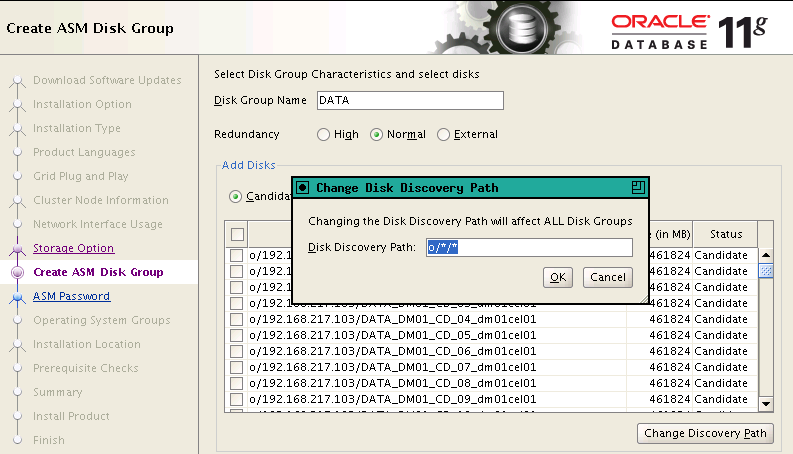
Task: Click the Prerequisite Checks step
Action: (x=86, y=368)
